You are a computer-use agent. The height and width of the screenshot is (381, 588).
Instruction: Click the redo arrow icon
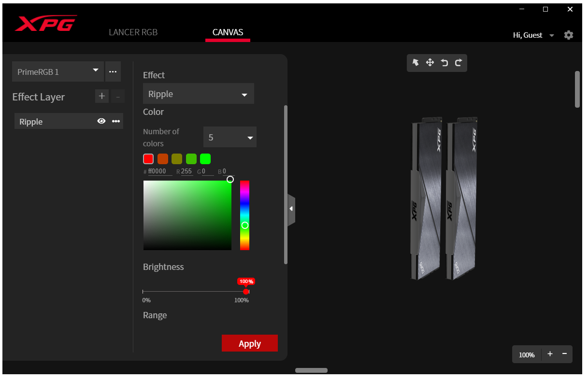(x=459, y=62)
